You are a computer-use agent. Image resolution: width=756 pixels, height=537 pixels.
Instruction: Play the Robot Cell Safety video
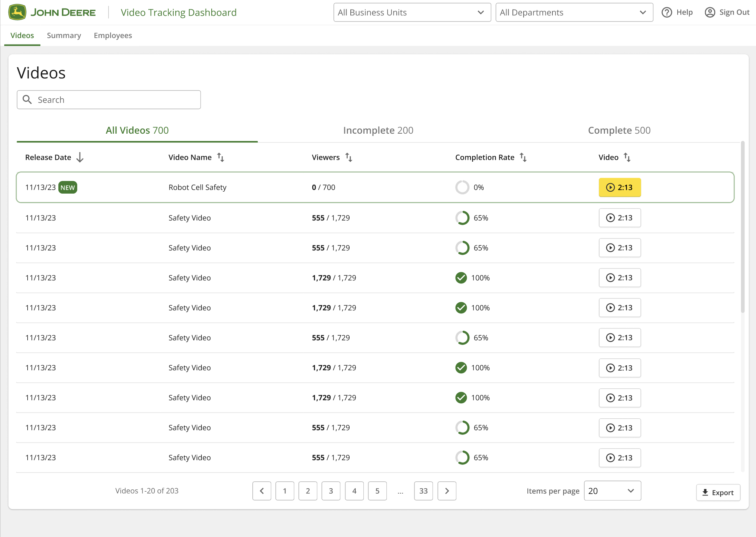point(620,187)
